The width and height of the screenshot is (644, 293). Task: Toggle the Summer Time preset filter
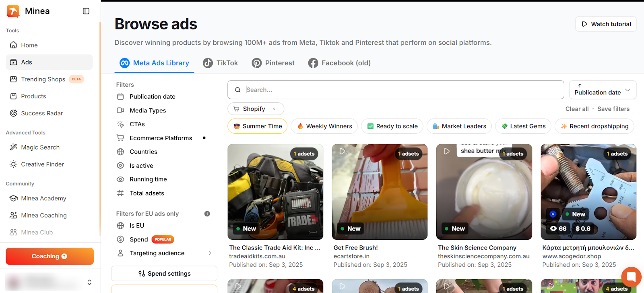click(x=258, y=126)
